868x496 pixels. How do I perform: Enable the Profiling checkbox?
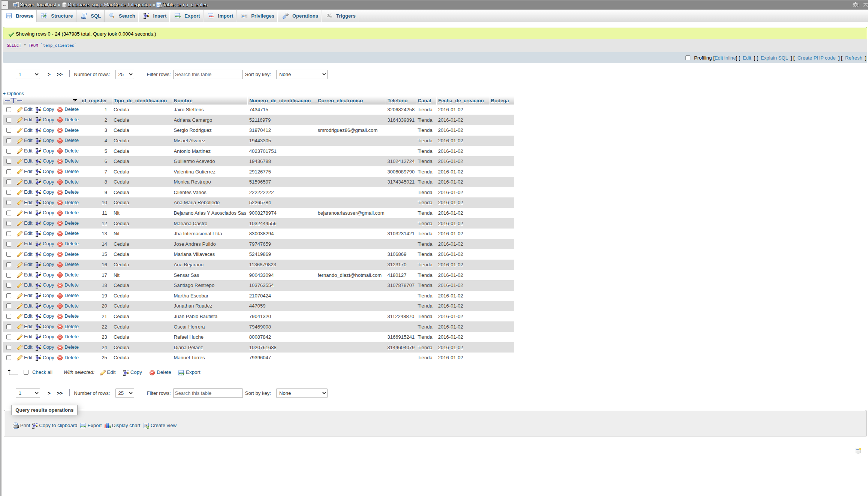click(x=688, y=58)
